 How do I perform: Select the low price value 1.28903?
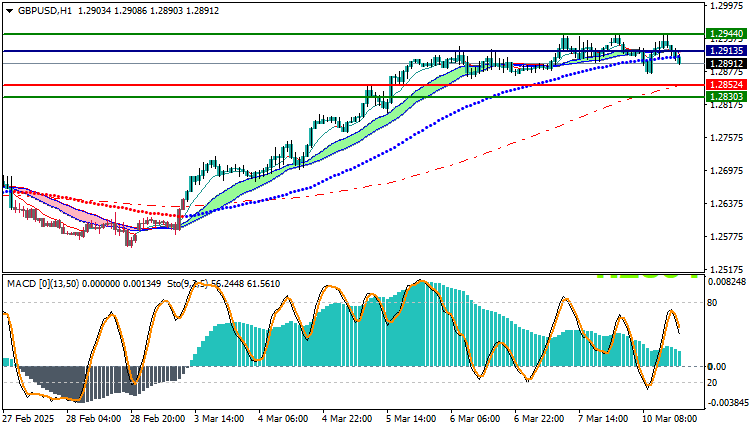click(x=166, y=11)
